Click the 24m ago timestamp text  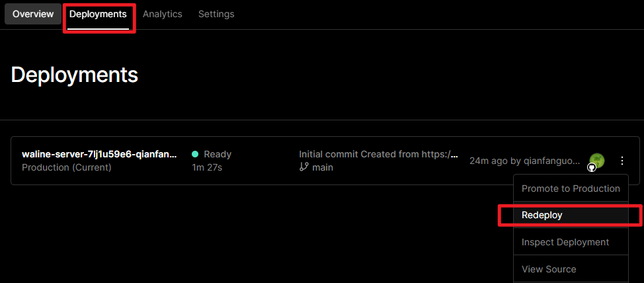(489, 161)
